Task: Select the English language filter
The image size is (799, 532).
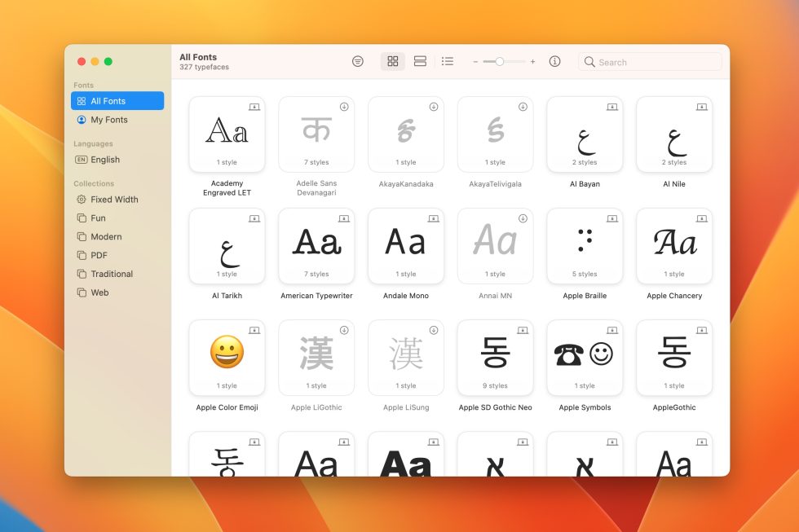Action: [x=117, y=160]
